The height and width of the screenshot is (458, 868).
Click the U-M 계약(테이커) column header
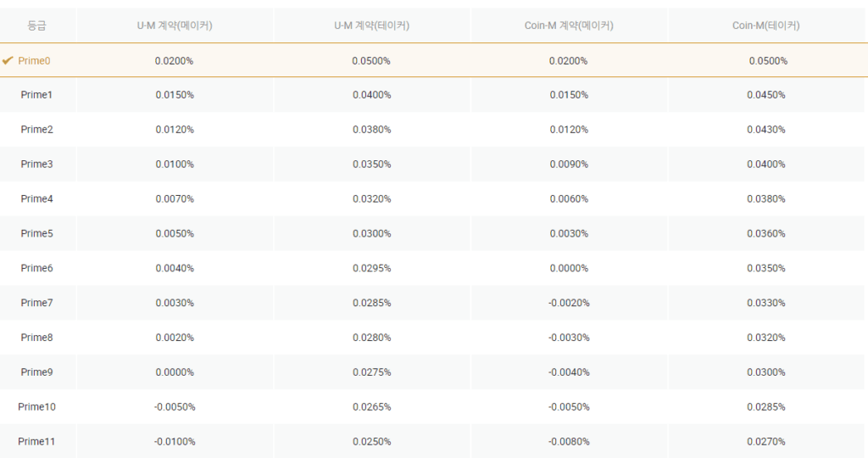point(371,25)
